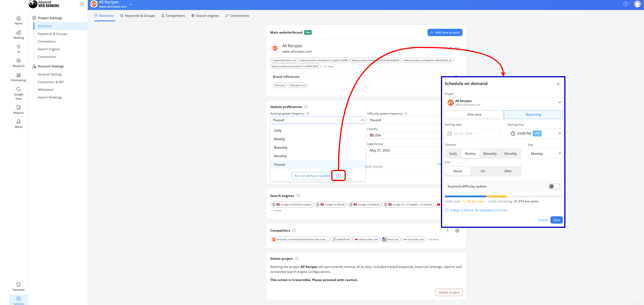Screen dimensions: 644x305
Task: Click Run on demand update button
Action: (x=312, y=176)
